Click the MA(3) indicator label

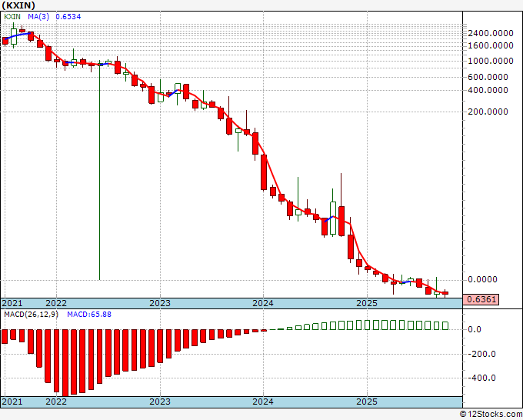[x=38, y=17]
